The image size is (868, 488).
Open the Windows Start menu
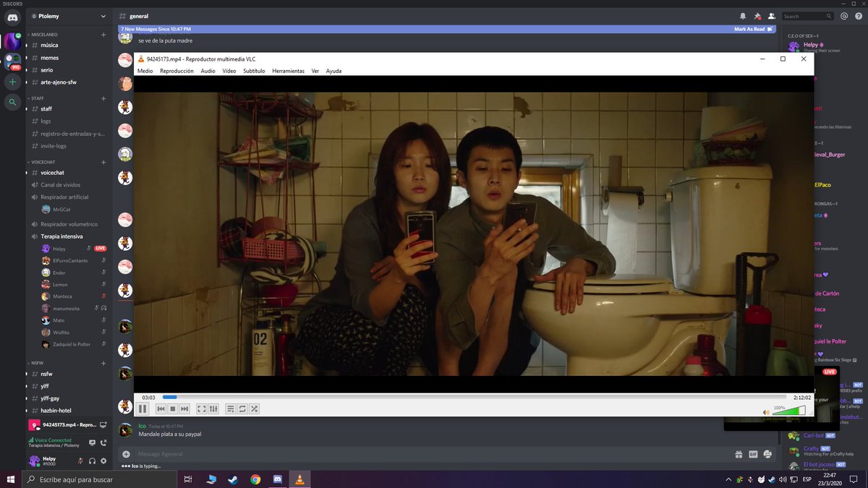pos(11,479)
